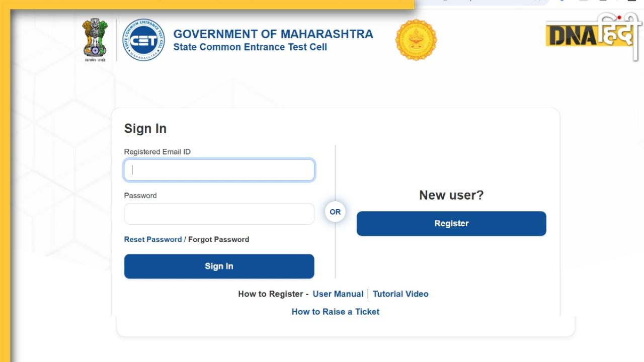The image size is (644, 362).
Task: Open How to Raise a Ticket
Action: 336,312
